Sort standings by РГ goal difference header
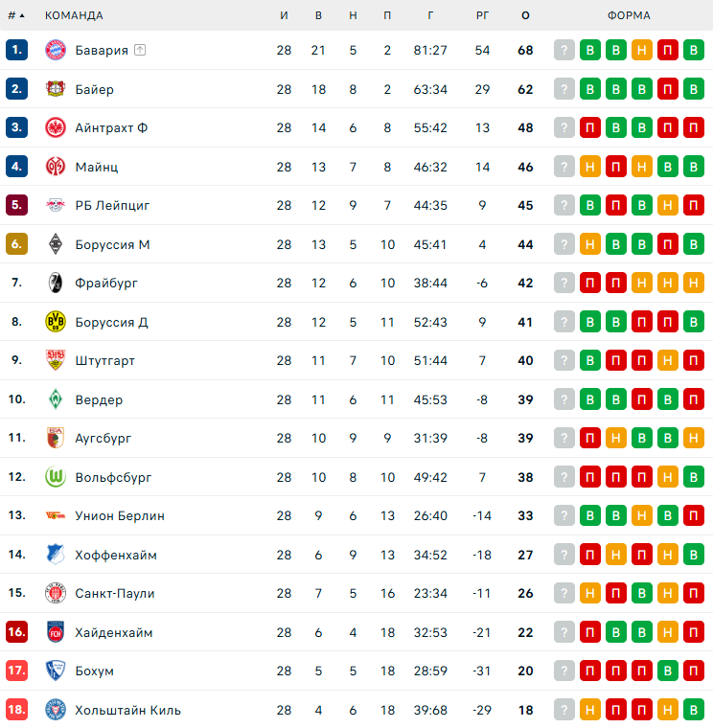Screen dimensions: 713x728 (482, 15)
